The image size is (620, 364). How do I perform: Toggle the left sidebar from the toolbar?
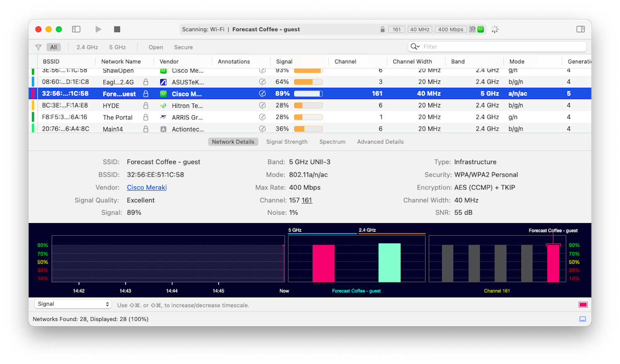tap(76, 29)
